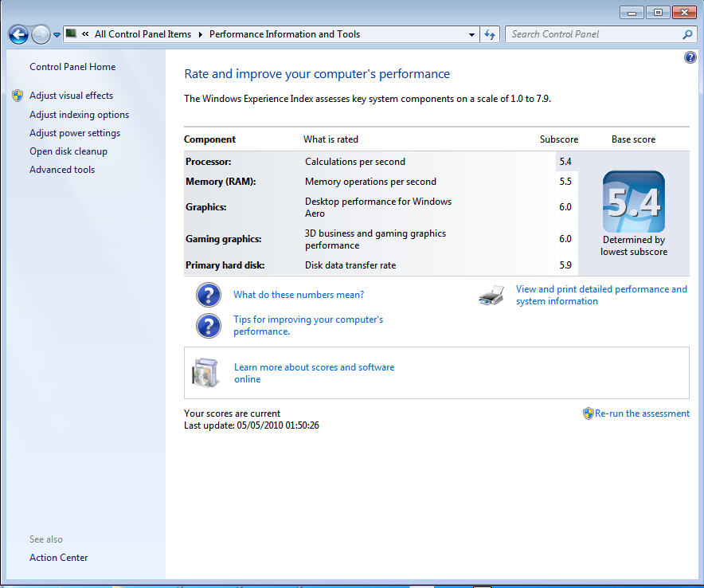The width and height of the screenshot is (704, 588).
Task: Click the Base score column header
Action: coord(633,139)
